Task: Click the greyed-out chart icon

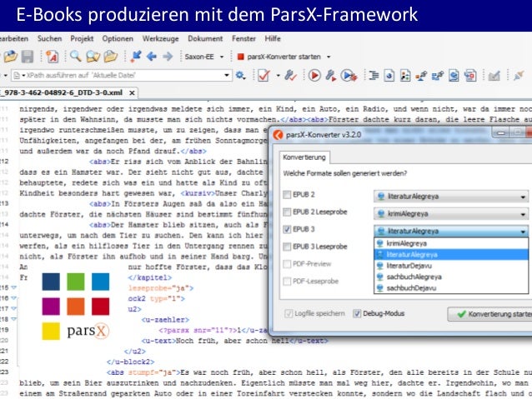Action: pos(494,75)
